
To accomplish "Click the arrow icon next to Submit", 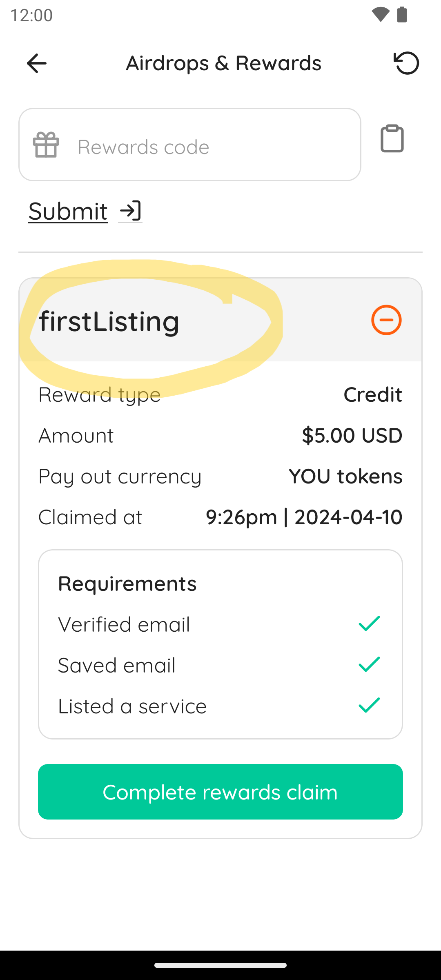I will coord(130,211).
